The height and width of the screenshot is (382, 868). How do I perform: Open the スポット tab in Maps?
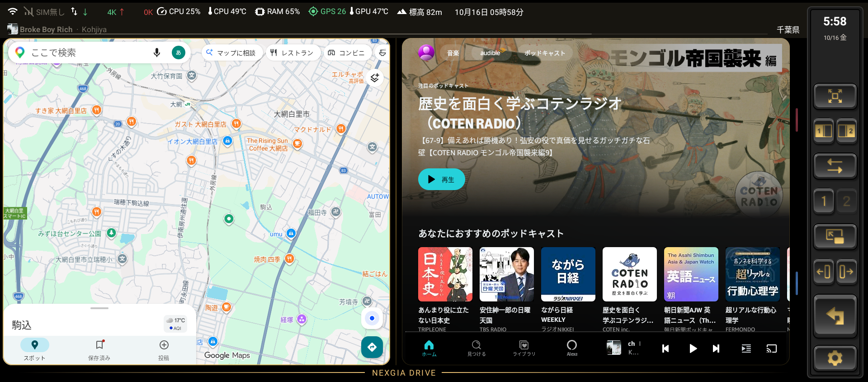[35, 349]
